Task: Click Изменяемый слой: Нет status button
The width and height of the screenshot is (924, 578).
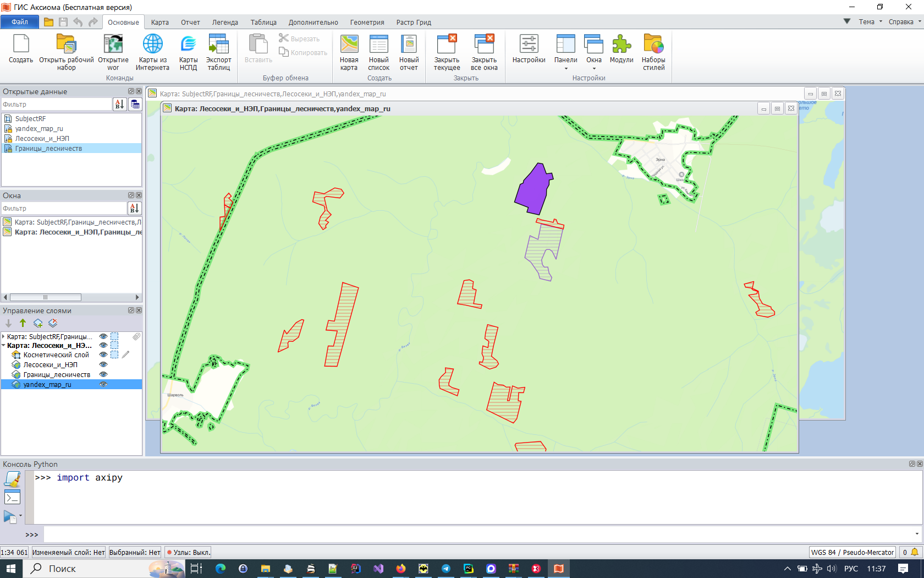Action: coord(69,552)
